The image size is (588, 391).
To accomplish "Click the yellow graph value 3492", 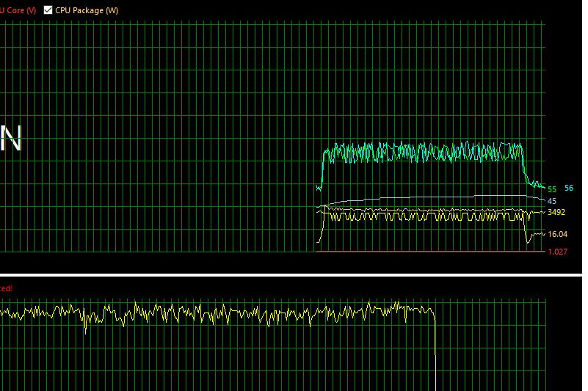I will pos(556,212).
